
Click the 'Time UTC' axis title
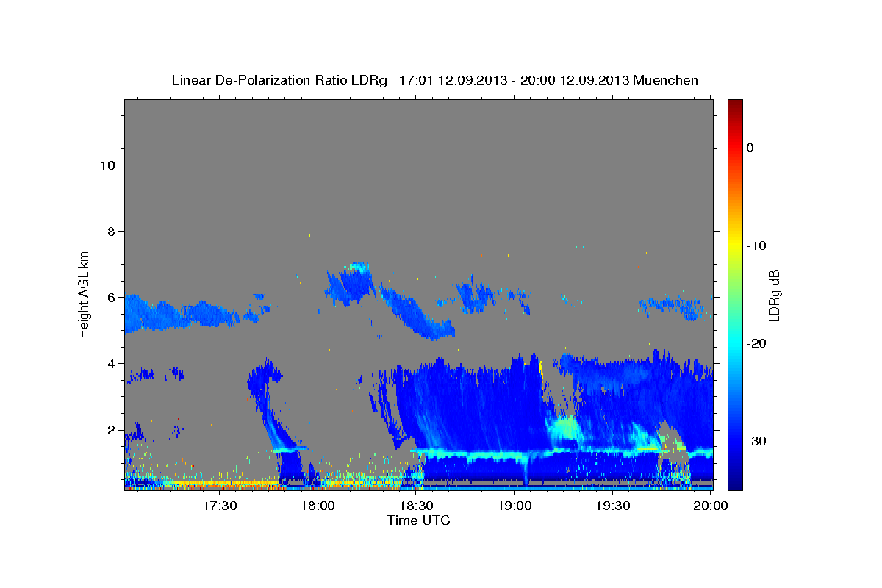pos(418,520)
